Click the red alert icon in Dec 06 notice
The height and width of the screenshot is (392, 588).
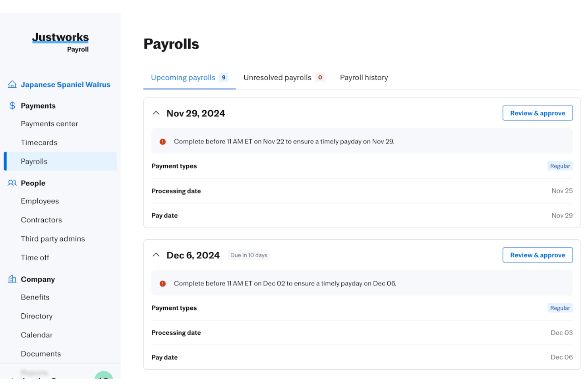[x=162, y=284]
